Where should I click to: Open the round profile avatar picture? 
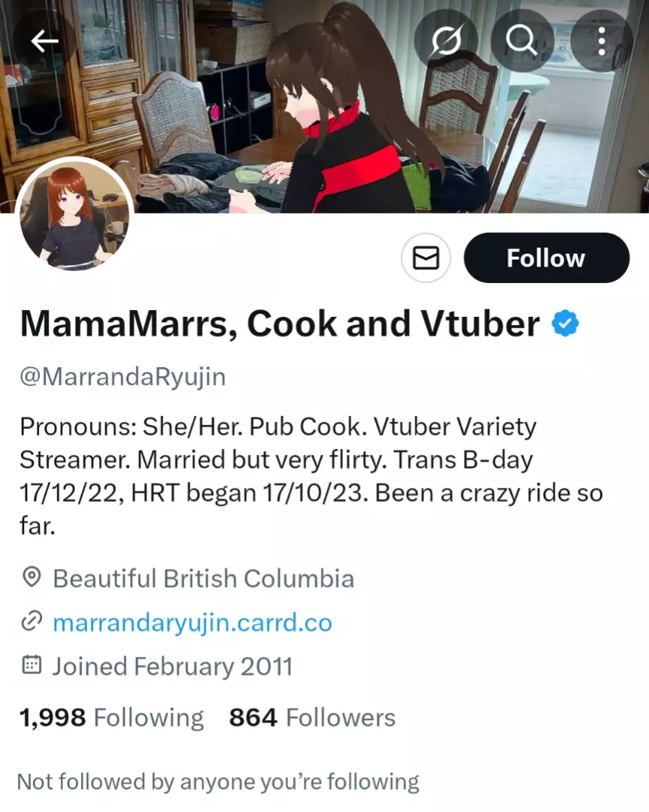pyautogui.click(x=74, y=216)
